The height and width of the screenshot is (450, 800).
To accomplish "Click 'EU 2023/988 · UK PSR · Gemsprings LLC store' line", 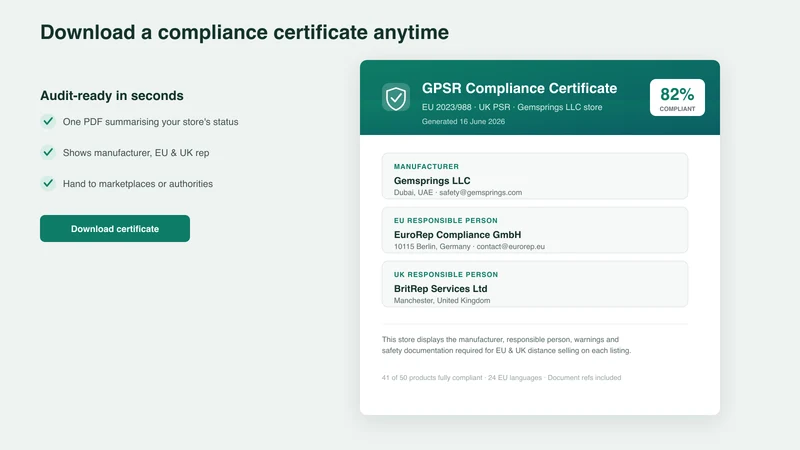I will coord(512,107).
